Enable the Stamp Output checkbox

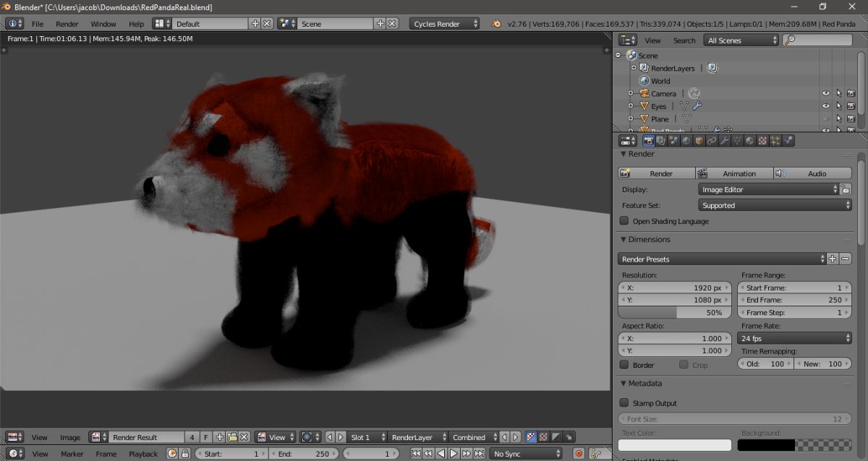point(624,403)
